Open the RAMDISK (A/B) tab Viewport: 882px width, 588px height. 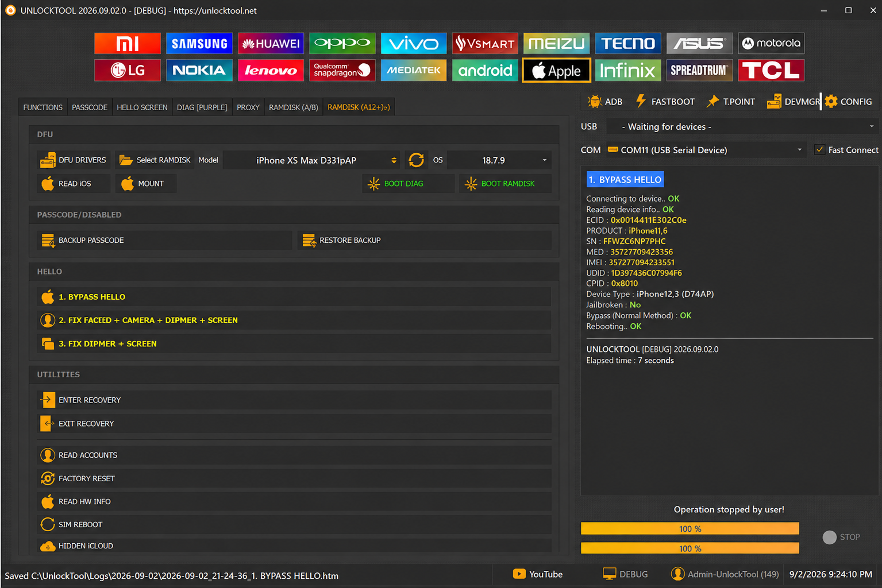[x=294, y=107]
